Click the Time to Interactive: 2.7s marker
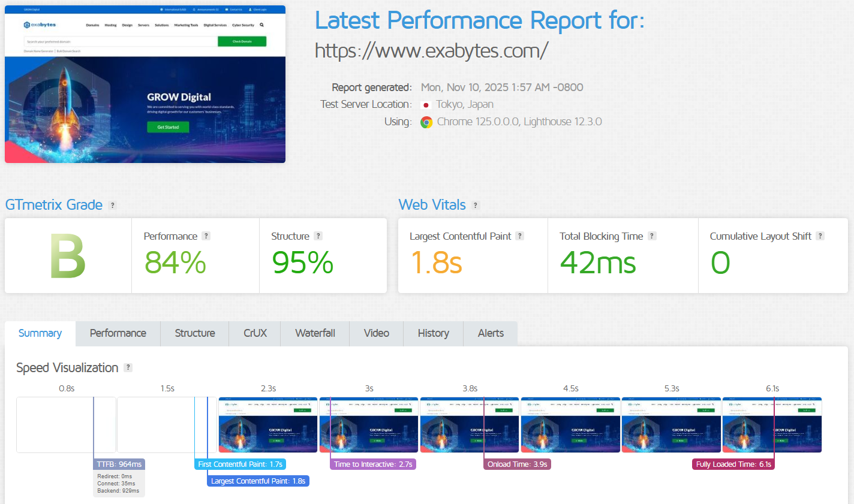Viewport: 854px width, 504px height. coord(373,464)
